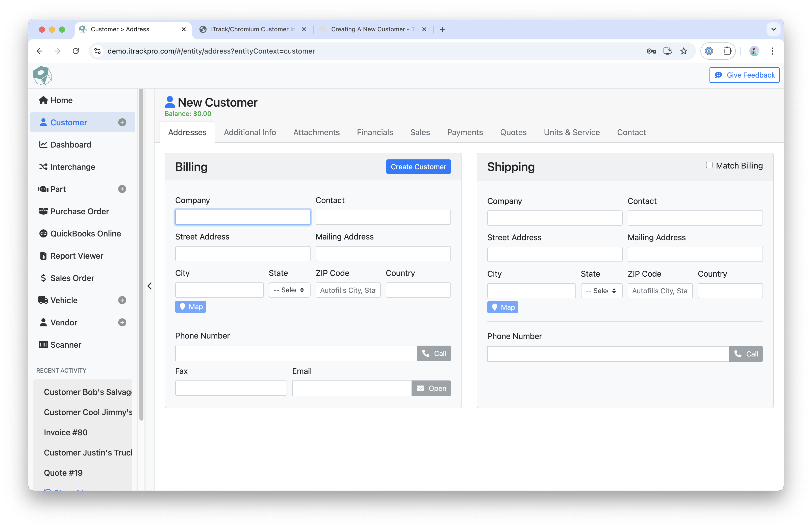Viewport: 812px width, 528px height.
Task: Open the Shipping State dropdown
Action: click(x=601, y=291)
